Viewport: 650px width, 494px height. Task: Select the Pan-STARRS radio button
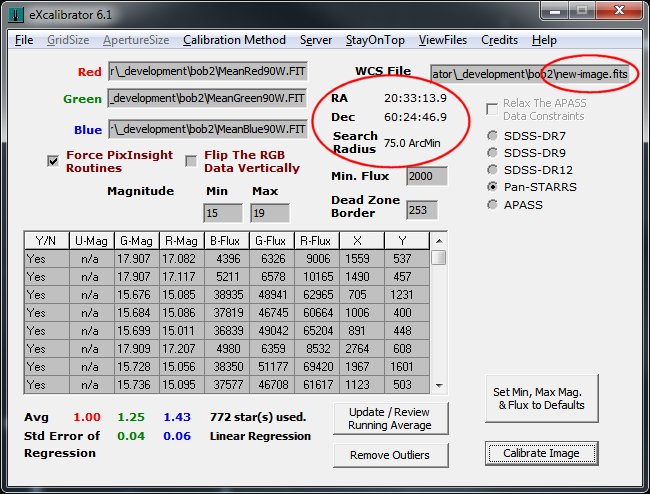(x=492, y=187)
